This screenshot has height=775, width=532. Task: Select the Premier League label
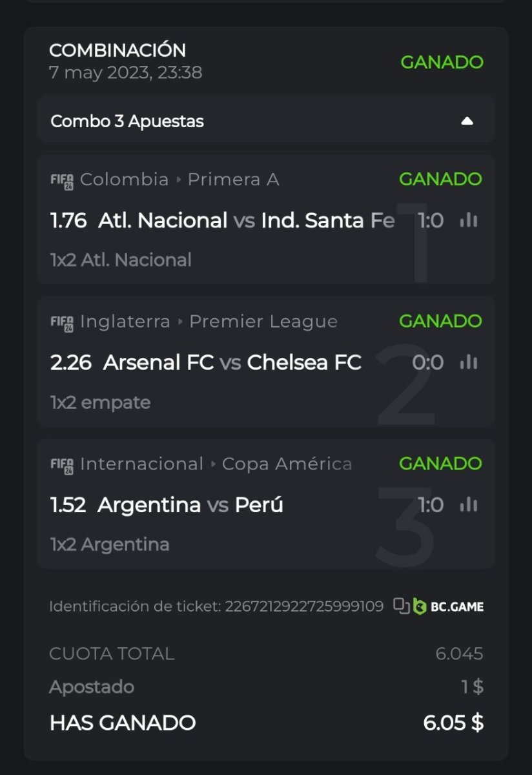tap(263, 322)
